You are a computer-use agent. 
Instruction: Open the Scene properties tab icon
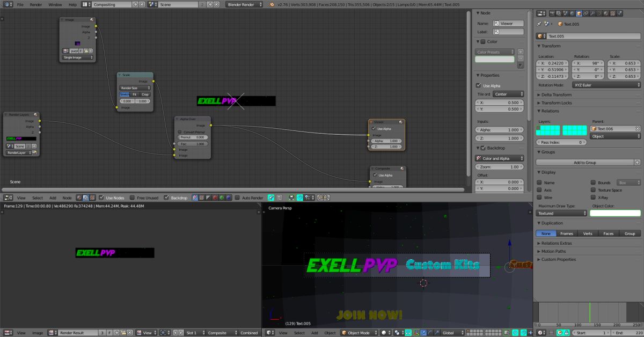click(566, 13)
